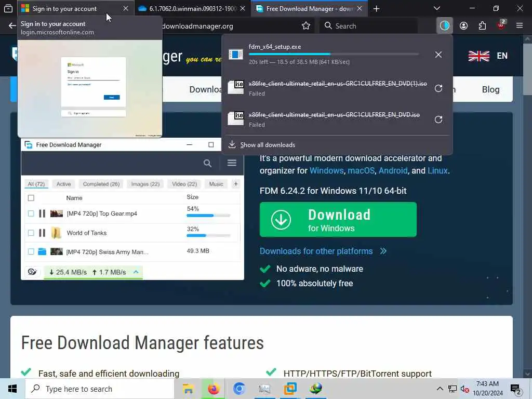The height and width of the screenshot is (399, 532).
Task: Click the search magnifier in FDM preview
Action: 207,163
